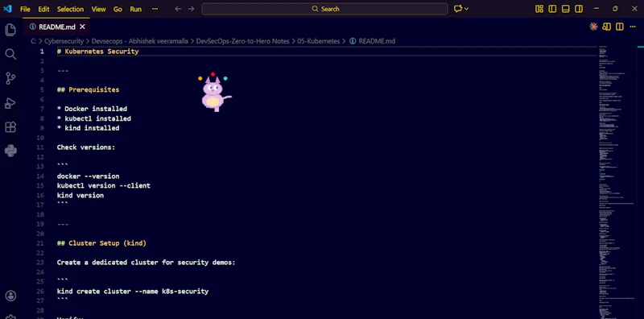Click the VS Code logo in title bar
Screen dimensions: 644x319
pos(7,9)
